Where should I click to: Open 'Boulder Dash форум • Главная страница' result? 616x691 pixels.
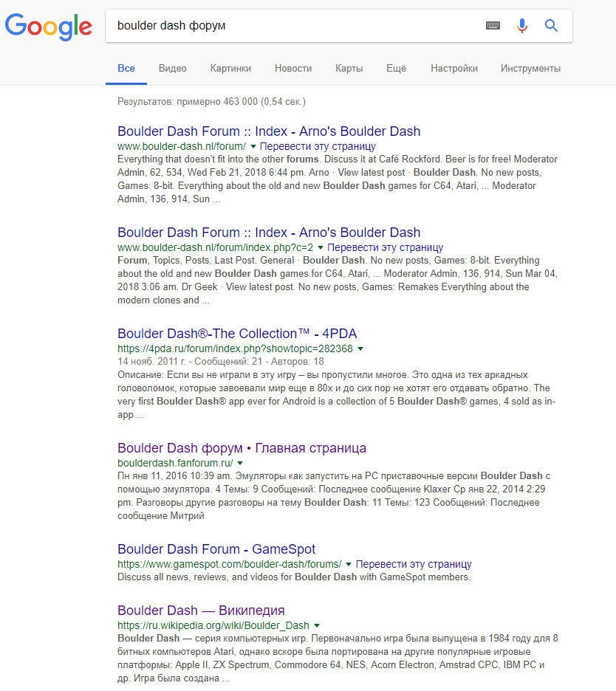pos(242,447)
